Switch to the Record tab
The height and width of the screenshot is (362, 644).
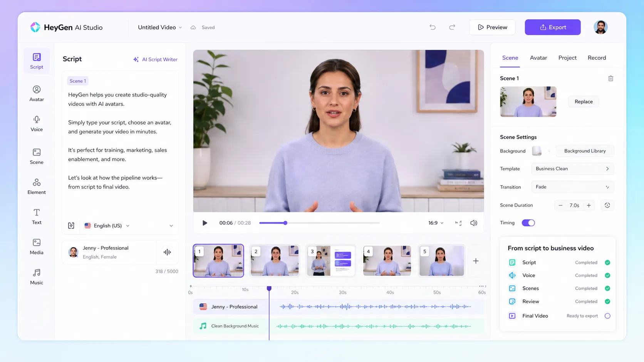pyautogui.click(x=597, y=58)
